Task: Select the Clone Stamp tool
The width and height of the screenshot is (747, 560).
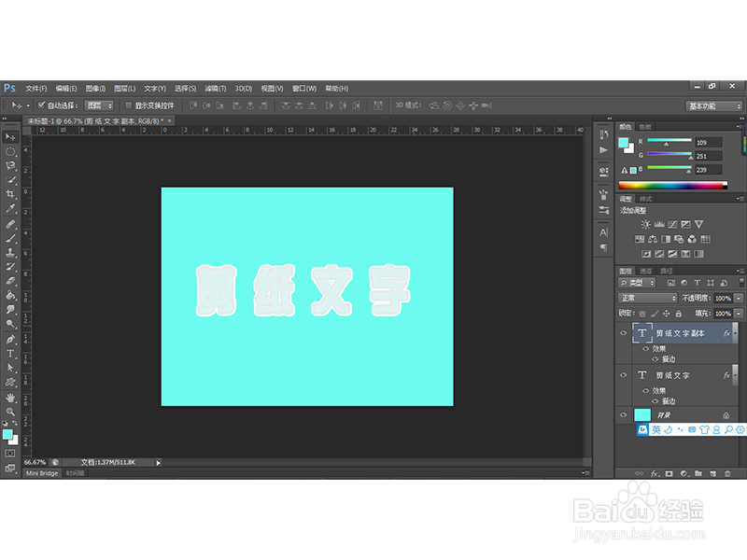Action: [10, 252]
